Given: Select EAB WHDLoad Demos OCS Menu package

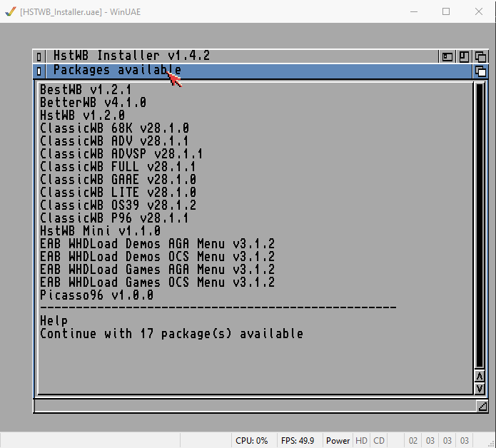Looking at the screenshot, I should 157,256.
